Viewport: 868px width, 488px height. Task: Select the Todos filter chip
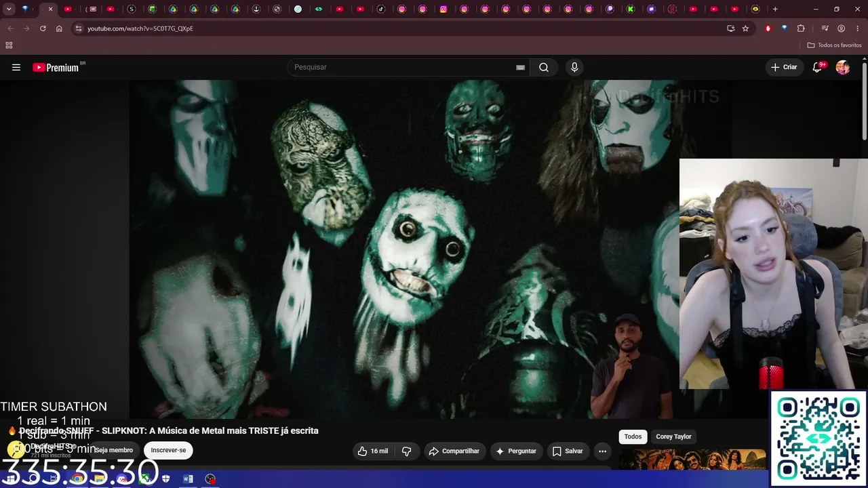pyautogui.click(x=633, y=436)
